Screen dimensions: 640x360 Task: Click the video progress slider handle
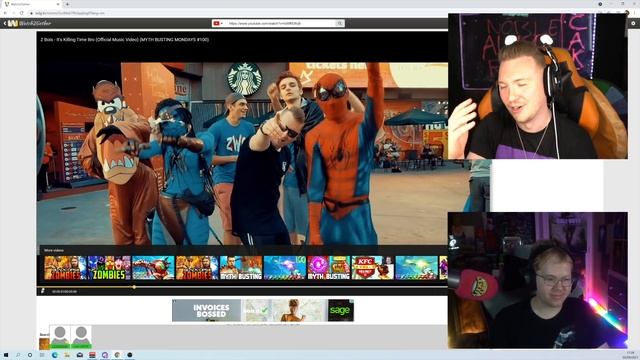[x=134, y=287]
